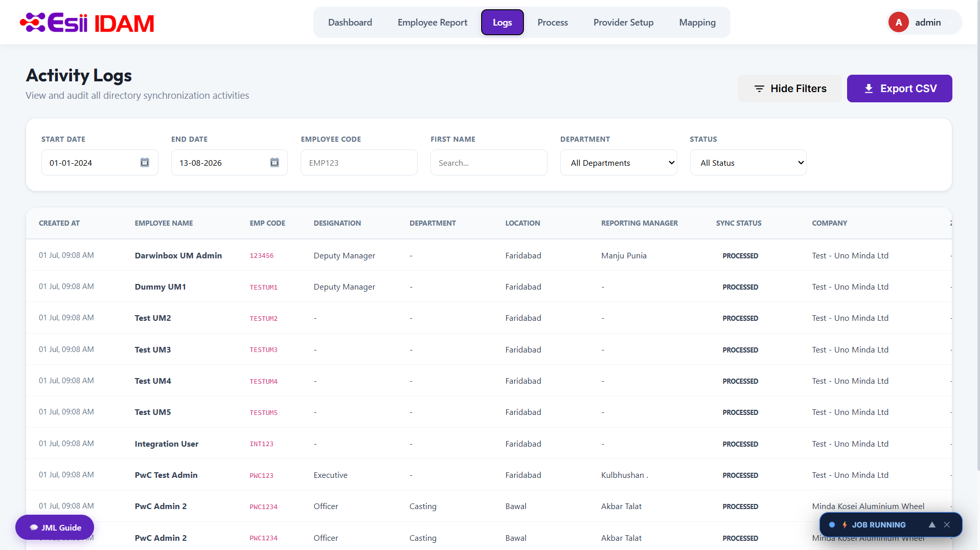Click the First Name search field

[x=489, y=163]
